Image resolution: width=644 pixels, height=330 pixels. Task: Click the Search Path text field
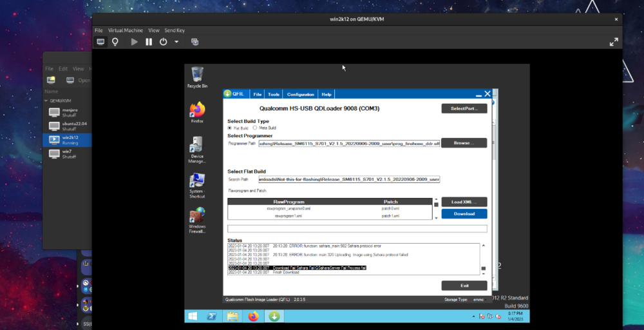coord(349,179)
